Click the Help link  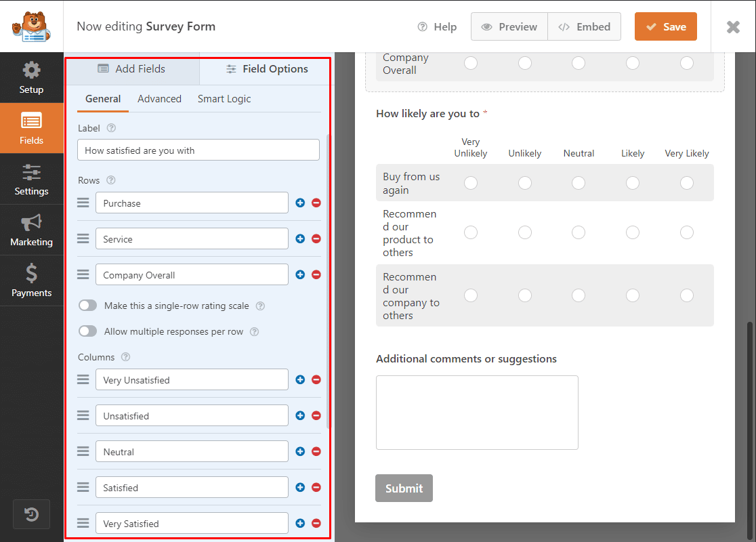[438, 27]
